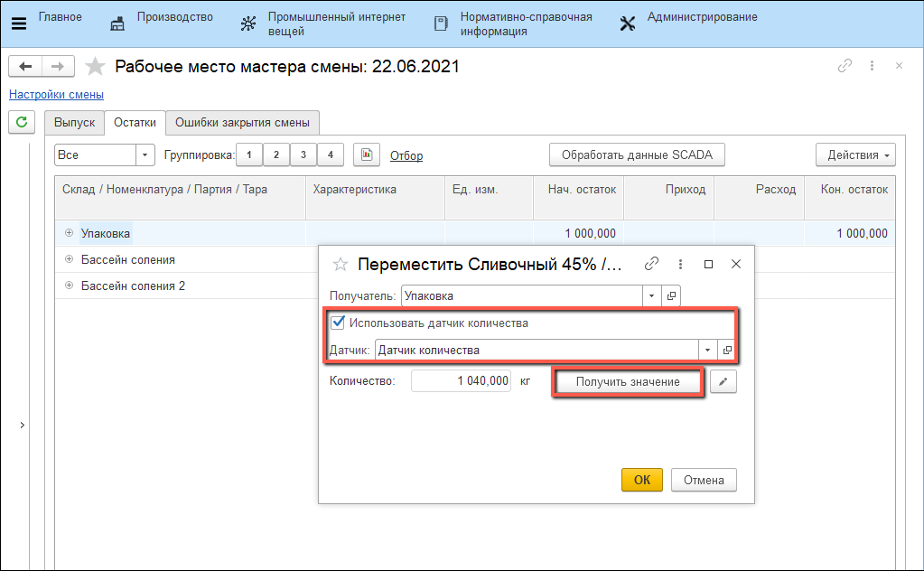The image size is (924, 571).
Task: Switch to the Выпуск tab
Action: tap(74, 123)
